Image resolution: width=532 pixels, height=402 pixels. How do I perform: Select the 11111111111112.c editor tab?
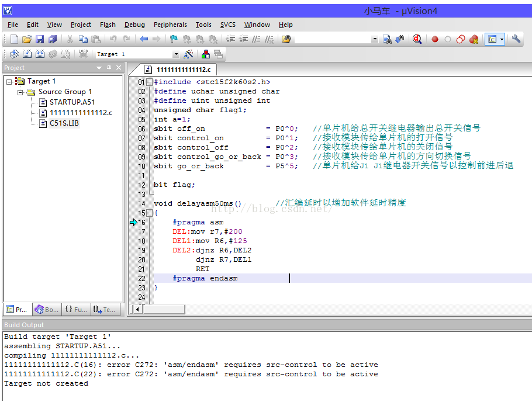coord(178,70)
